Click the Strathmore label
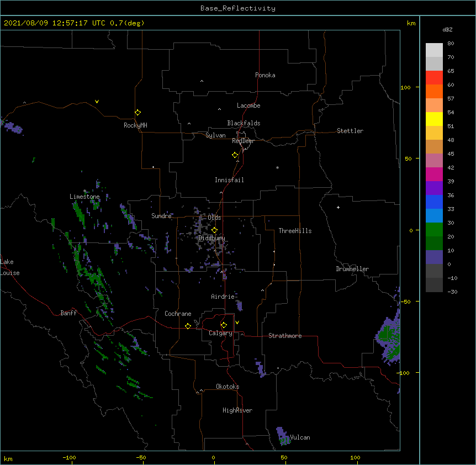 [285, 336]
